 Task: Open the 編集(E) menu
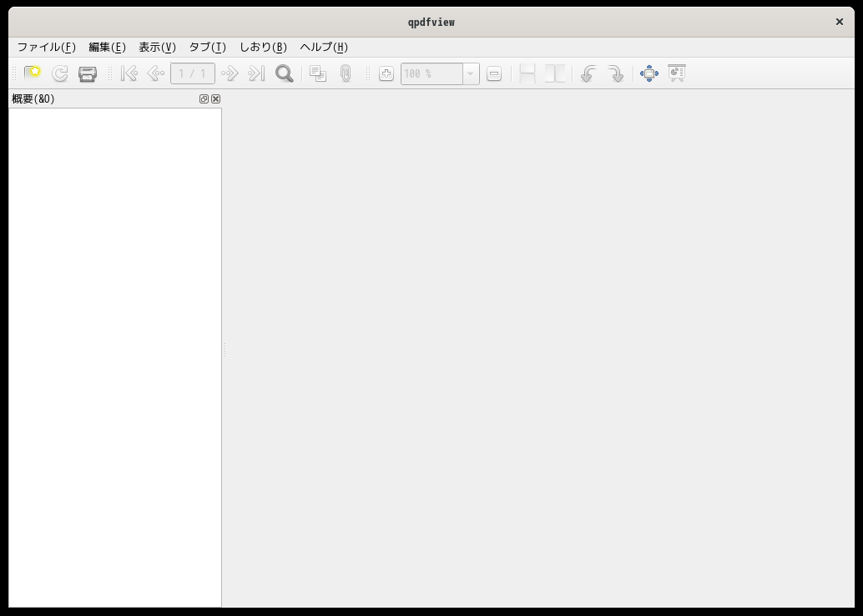pos(108,48)
